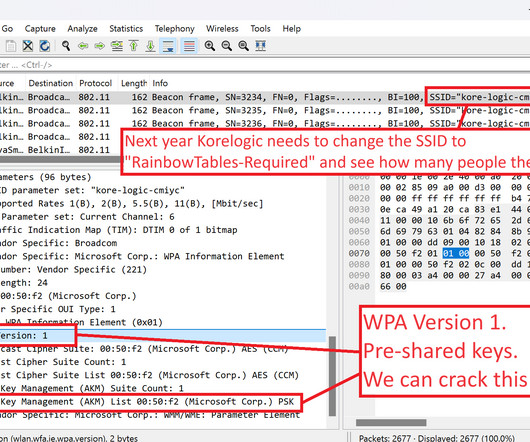Reload the capture file
The image size is (530, 442).
coord(45,46)
